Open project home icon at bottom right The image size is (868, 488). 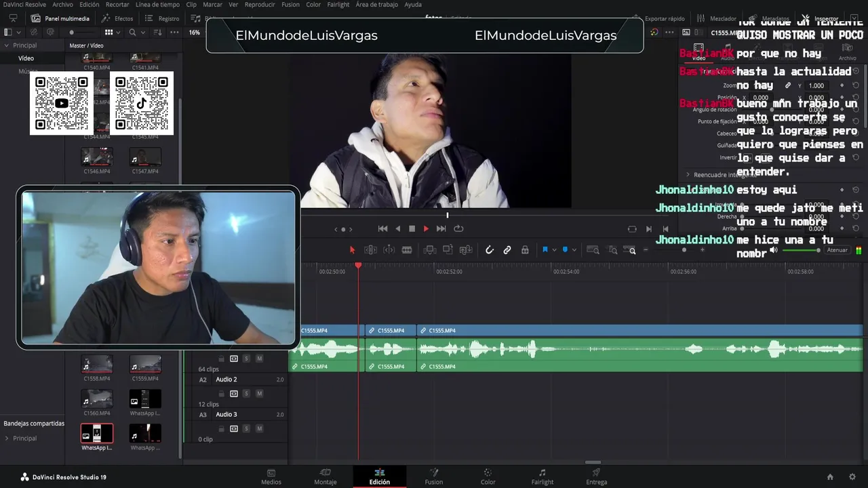[830, 477]
